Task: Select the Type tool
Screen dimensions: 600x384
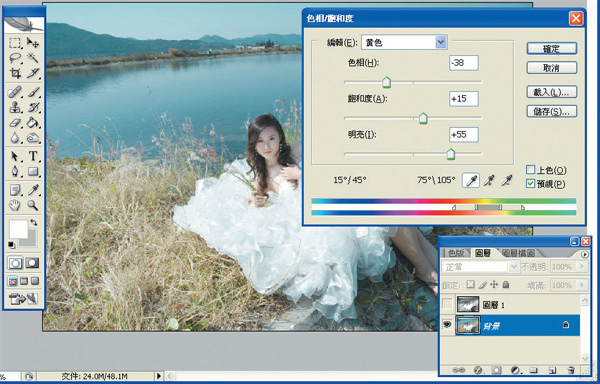Action: click(33, 156)
